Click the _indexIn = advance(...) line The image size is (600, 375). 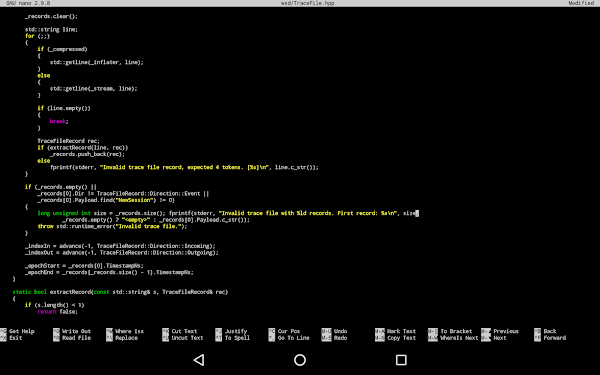pyautogui.click(x=120, y=246)
